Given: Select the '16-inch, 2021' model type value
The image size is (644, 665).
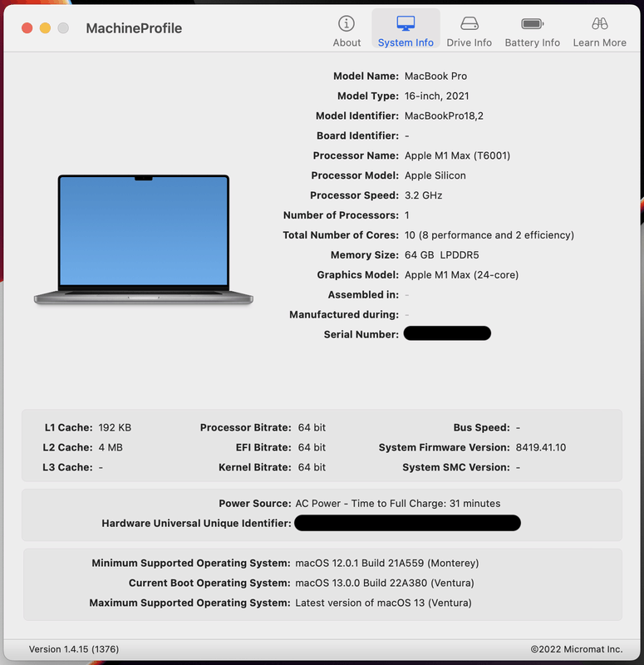Looking at the screenshot, I should tap(437, 96).
